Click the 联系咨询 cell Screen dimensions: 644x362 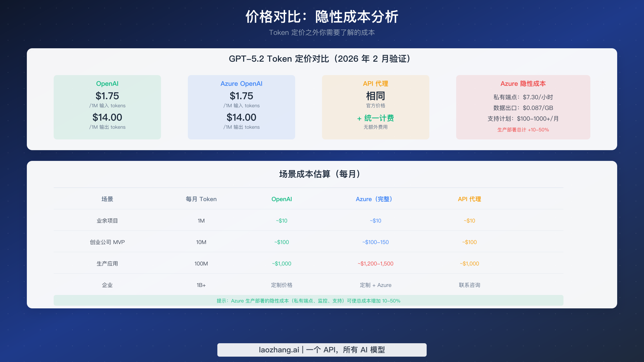tap(470, 285)
